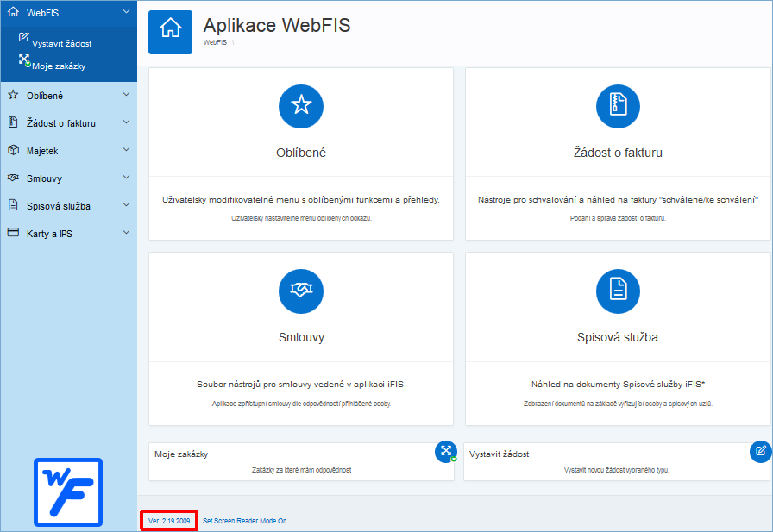This screenshot has width=773, height=532.
Task: Click text 'Podání a správa žádostí o fakturu.'
Action: [618, 218]
